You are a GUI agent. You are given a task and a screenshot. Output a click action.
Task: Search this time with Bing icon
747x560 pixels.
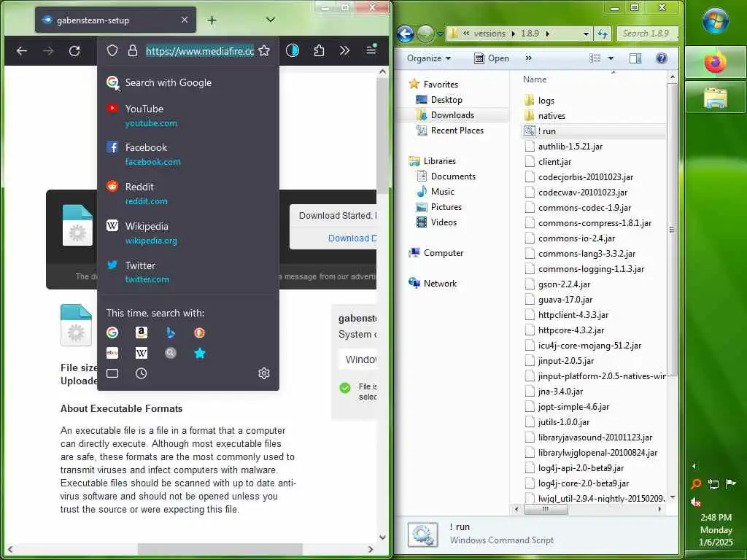[x=171, y=332]
